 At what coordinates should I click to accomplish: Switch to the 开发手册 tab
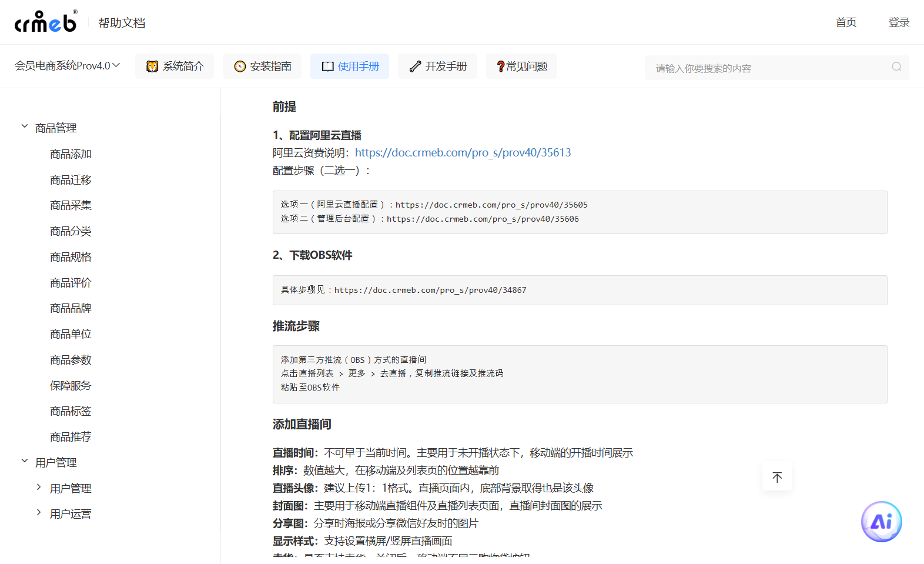coord(438,66)
